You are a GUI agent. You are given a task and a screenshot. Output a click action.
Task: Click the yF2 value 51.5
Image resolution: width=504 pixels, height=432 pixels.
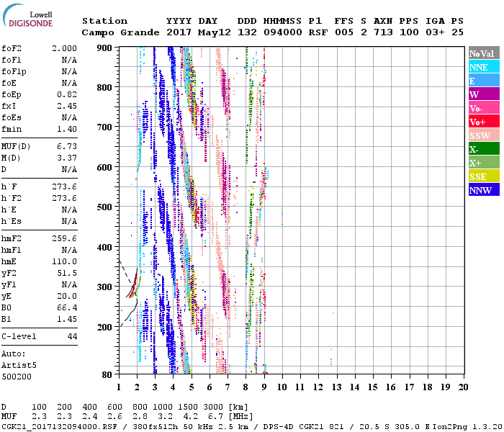[67, 273]
